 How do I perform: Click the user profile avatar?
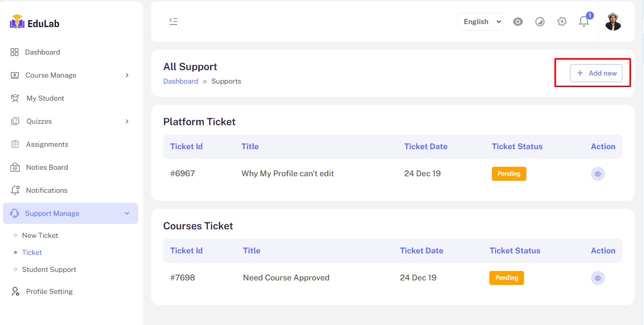[613, 22]
